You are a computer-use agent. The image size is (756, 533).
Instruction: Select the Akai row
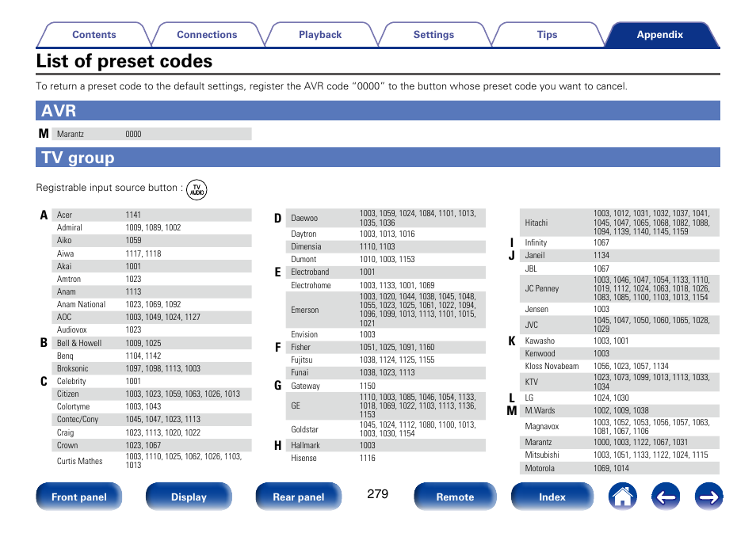tap(151, 266)
